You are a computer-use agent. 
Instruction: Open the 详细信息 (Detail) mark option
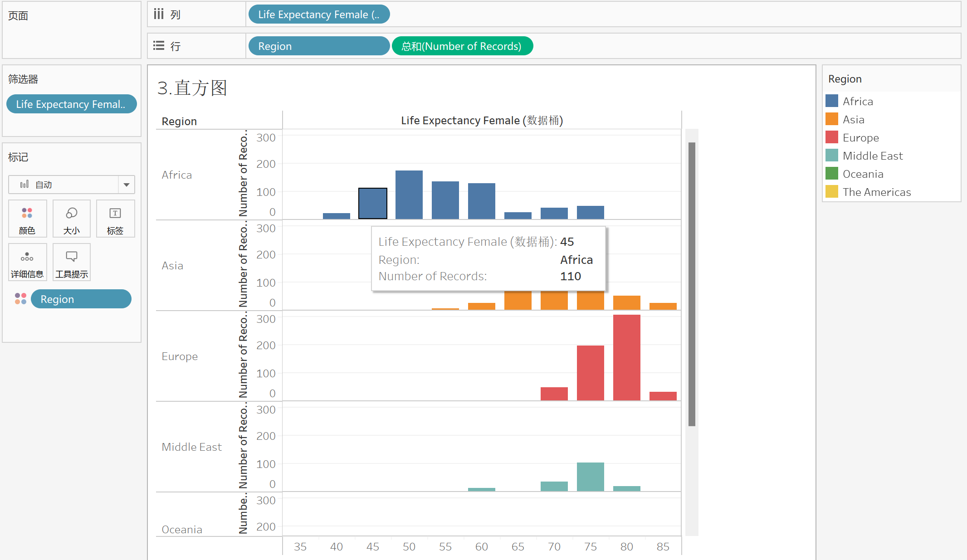pos(27,262)
